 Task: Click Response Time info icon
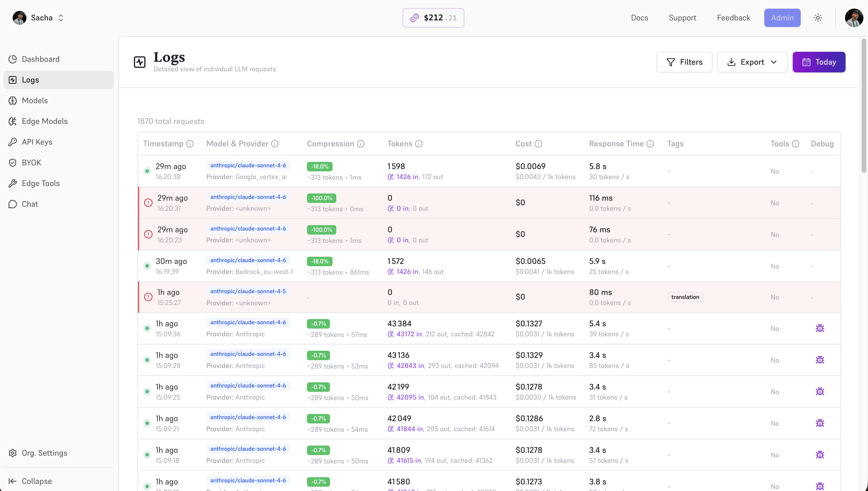tap(650, 144)
